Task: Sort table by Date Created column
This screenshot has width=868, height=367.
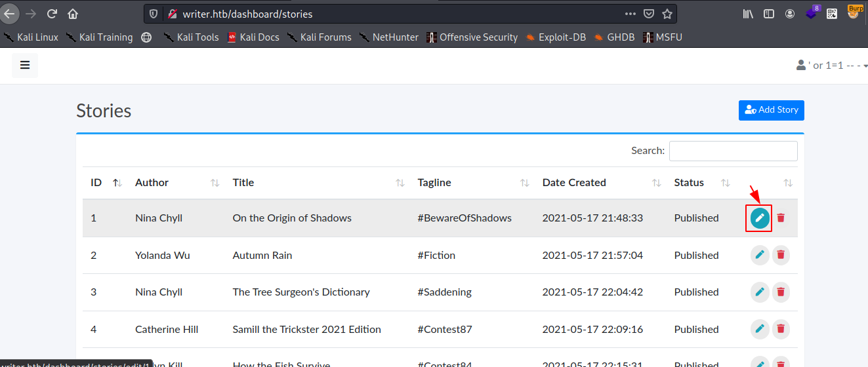Action: [600, 183]
